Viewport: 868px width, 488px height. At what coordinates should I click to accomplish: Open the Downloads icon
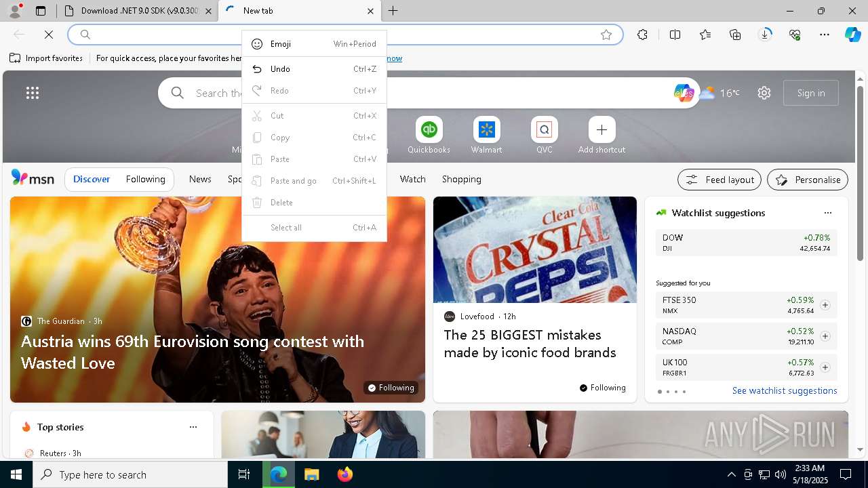coord(765,35)
